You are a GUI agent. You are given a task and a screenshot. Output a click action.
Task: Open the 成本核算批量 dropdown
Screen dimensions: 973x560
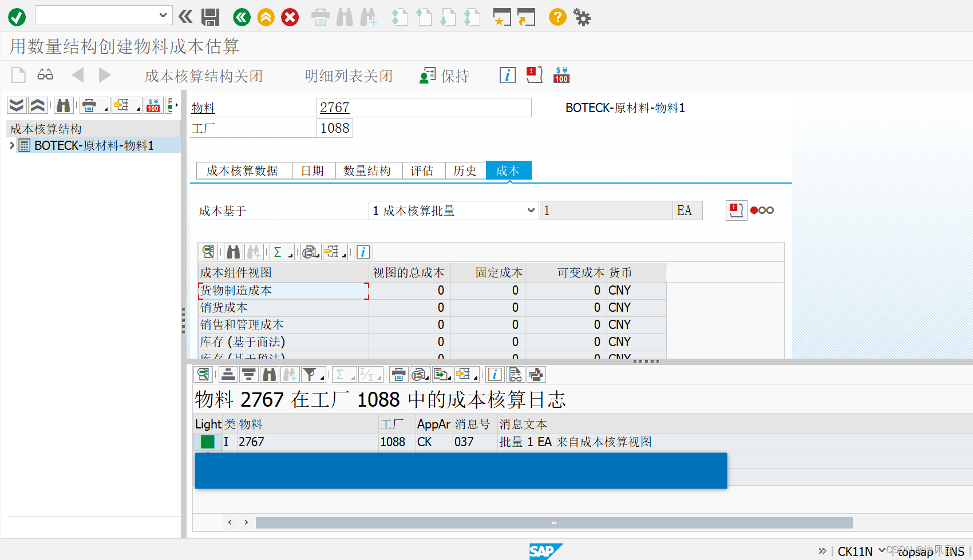(529, 211)
